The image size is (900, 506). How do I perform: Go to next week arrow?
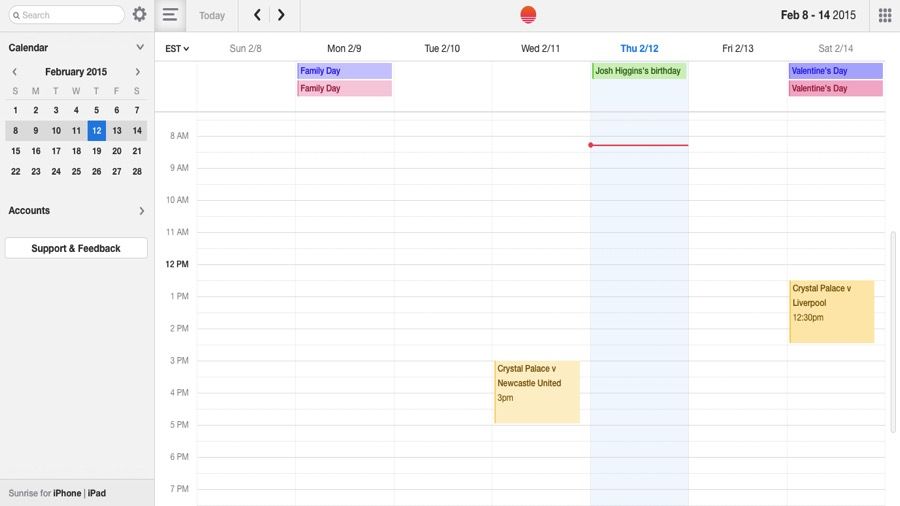[x=281, y=15]
